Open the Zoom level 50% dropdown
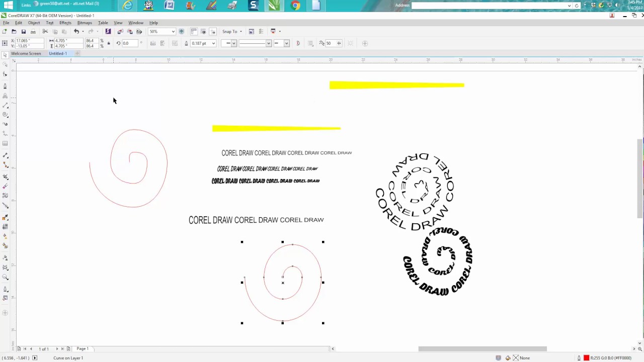The width and height of the screenshot is (644, 362). tap(173, 31)
